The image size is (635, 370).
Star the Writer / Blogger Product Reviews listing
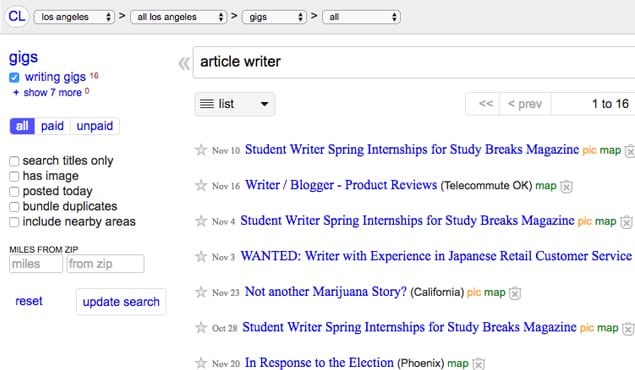pos(201,186)
